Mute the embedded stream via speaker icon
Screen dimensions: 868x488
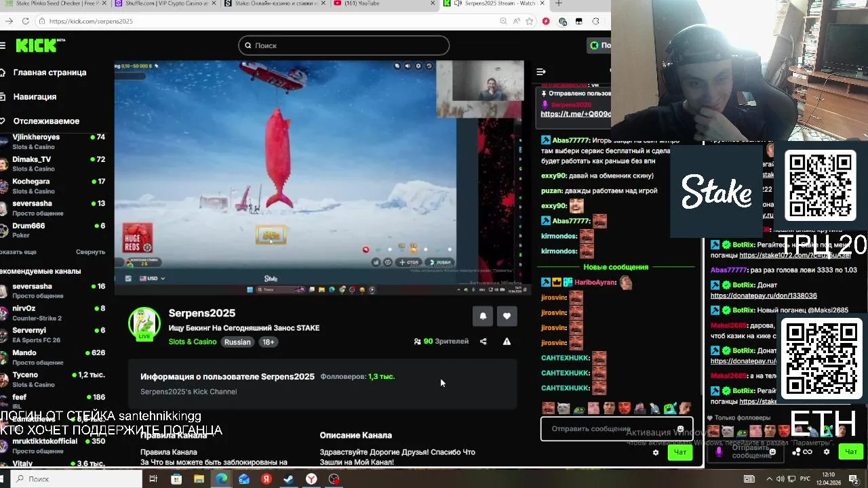point(408,66)
